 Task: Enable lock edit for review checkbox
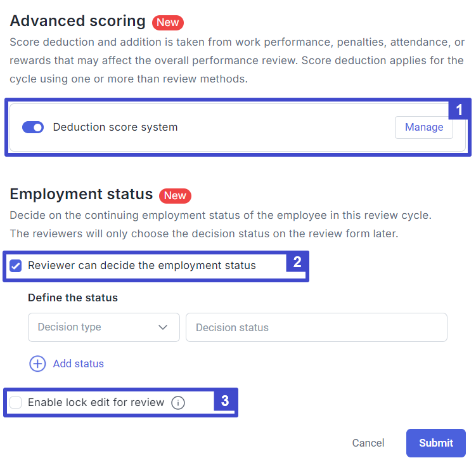click(x=15, y=402)
